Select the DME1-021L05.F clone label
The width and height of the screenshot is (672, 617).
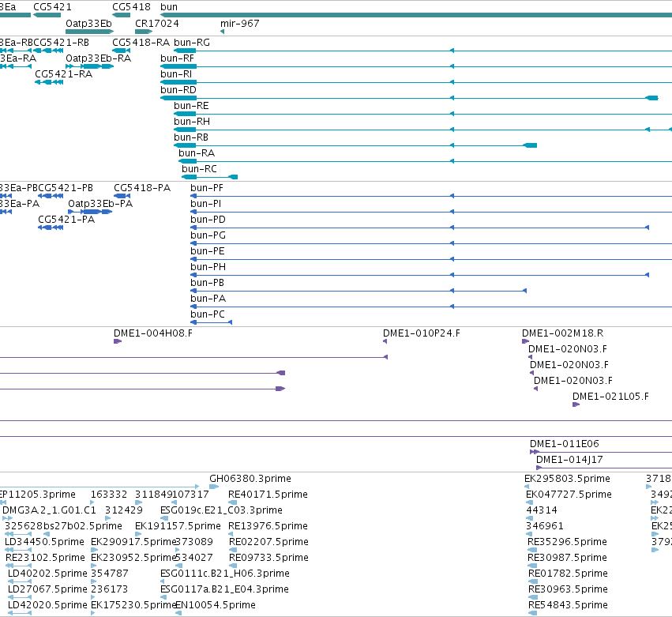click(610, 396)
